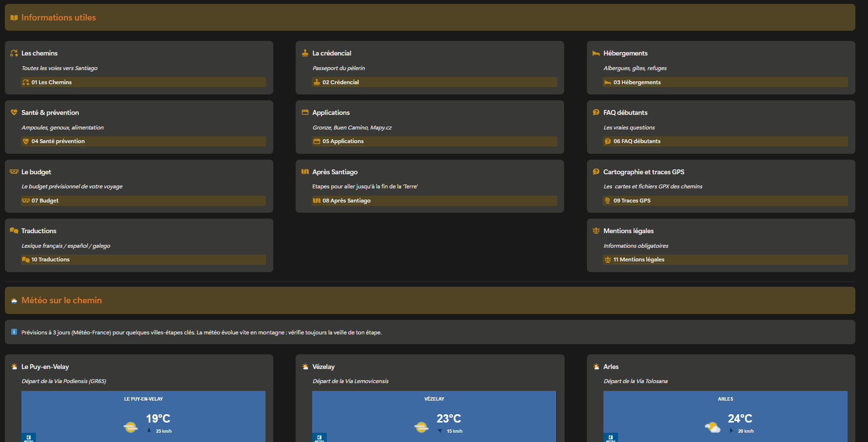
Task: Click the small bed icon in 03 Hébergements row
Action: tap(607, 82)
